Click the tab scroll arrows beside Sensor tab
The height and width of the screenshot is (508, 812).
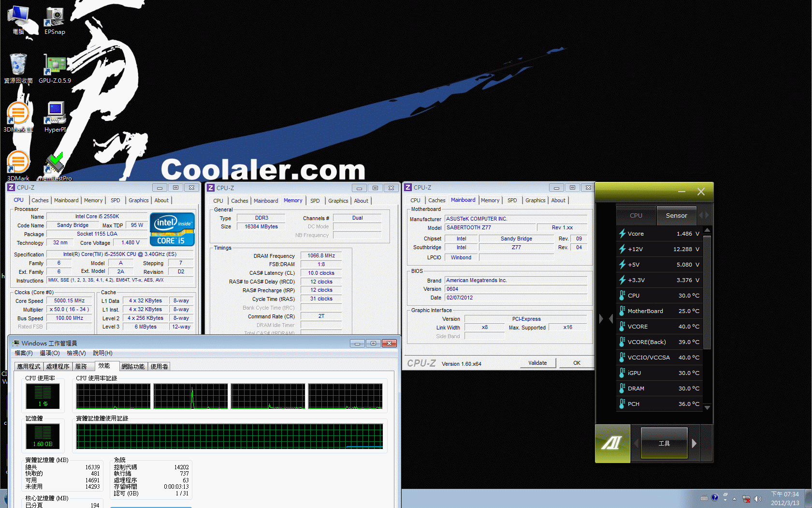(x=704, y=215)
